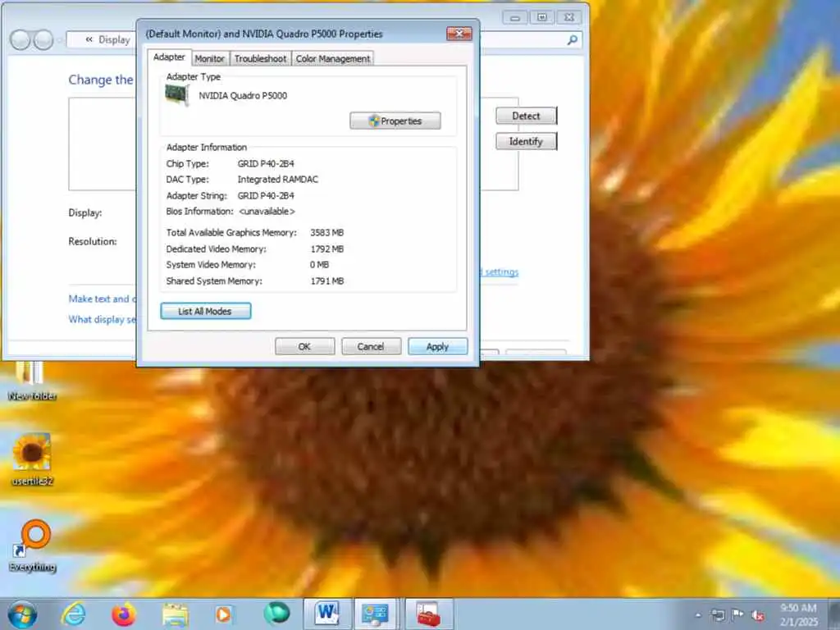
Task: Click List All Modes button
Action: coord(206,311)
